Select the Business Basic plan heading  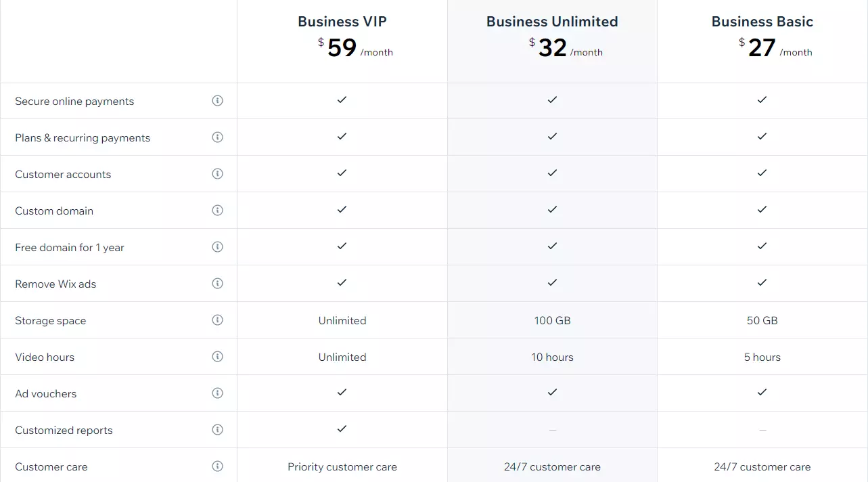[x=762, y=22]
